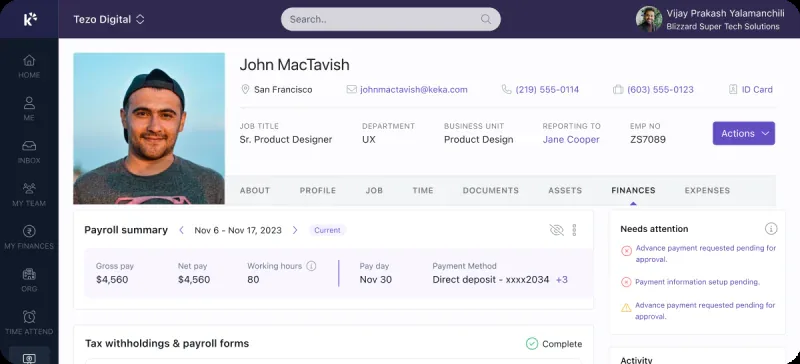Image resolution: width=800 pixels, height=364 pixels.
Task: Switch to the Profile tab
Action: [x=318, y=190]
